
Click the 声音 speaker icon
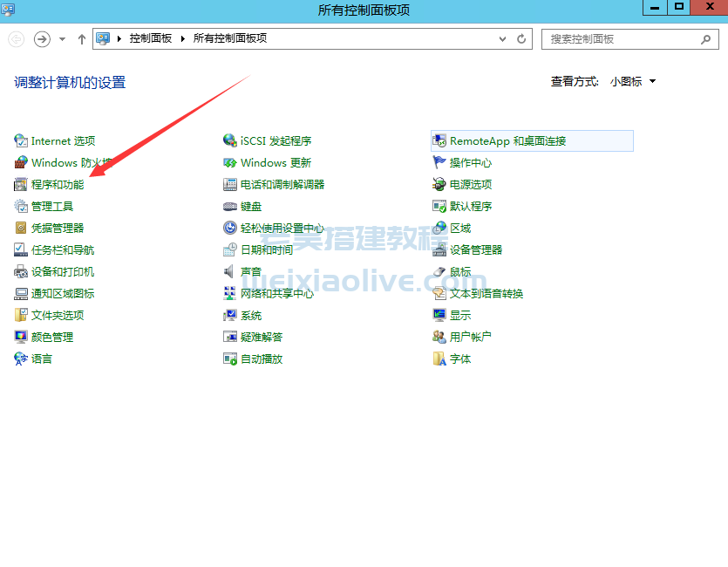tap(230, 272)
